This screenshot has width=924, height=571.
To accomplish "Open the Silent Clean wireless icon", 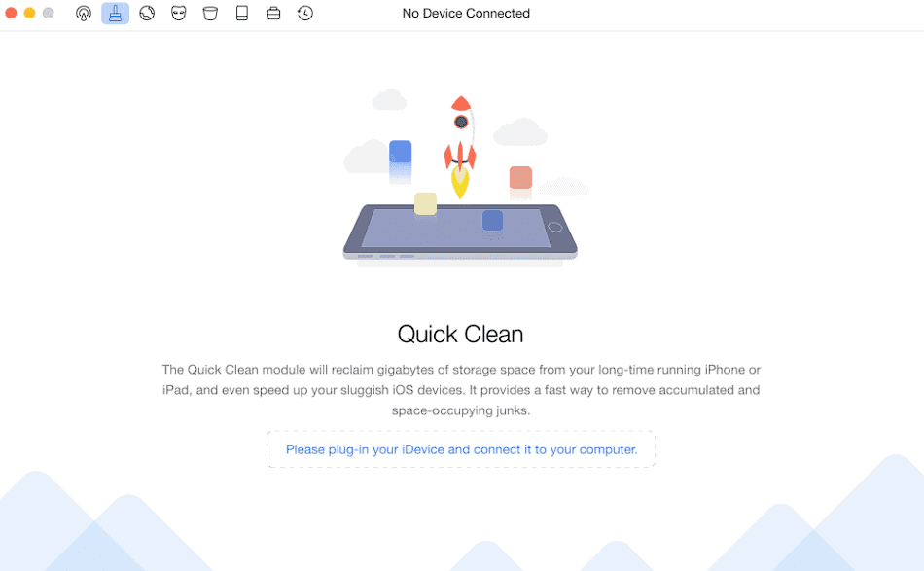I will [x=84, y=13].
